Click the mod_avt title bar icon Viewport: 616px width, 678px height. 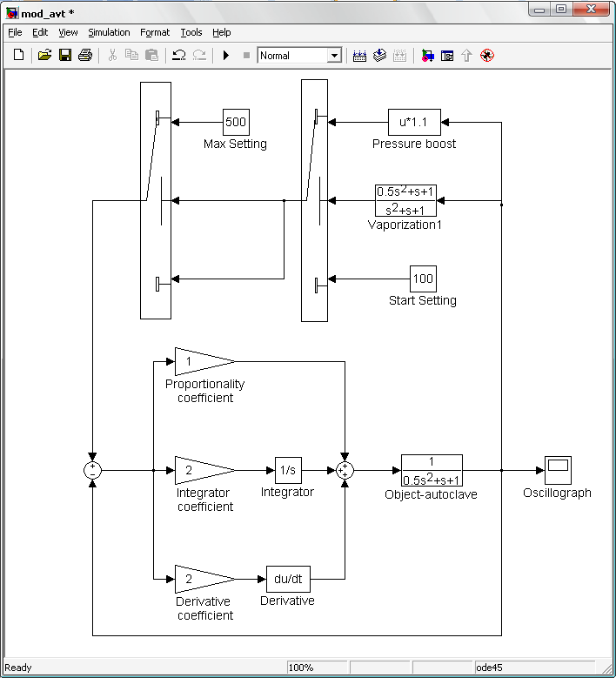[11, 12]
